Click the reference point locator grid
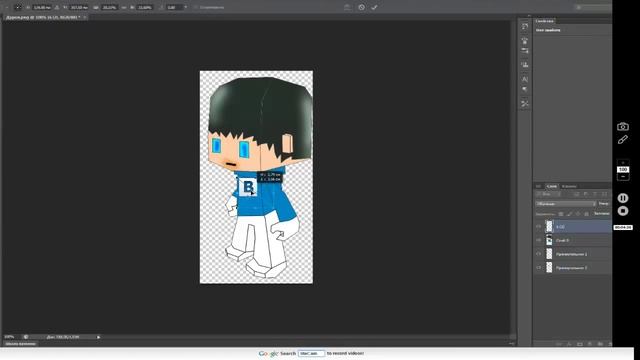640x360 pixels. click(x=18, y=7)
